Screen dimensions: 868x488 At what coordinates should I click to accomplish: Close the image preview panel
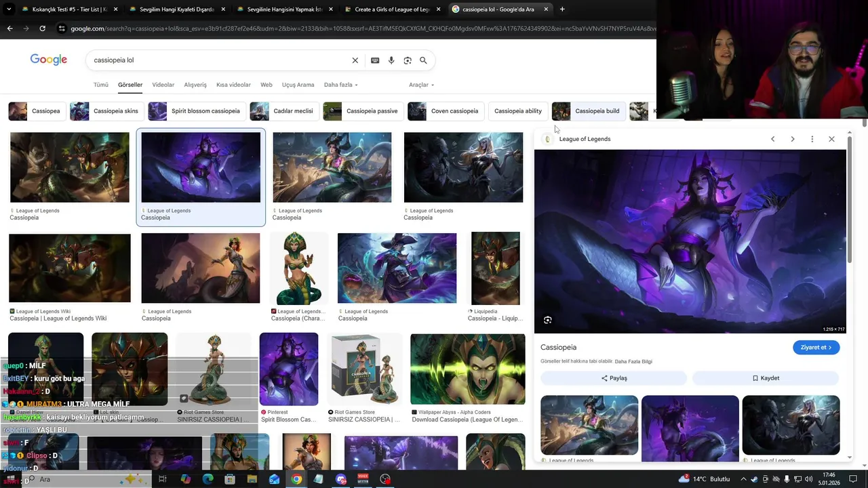(x=831, y=139)
